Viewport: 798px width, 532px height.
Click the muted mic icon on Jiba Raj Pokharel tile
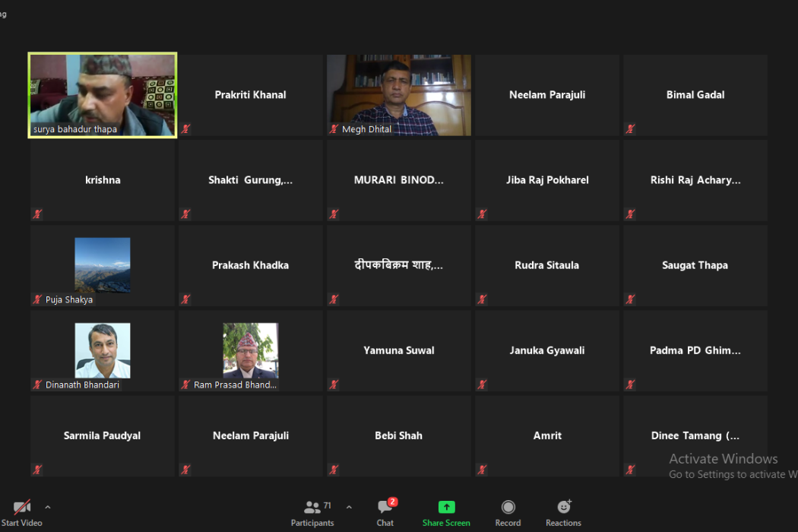[x=482, y=214]
